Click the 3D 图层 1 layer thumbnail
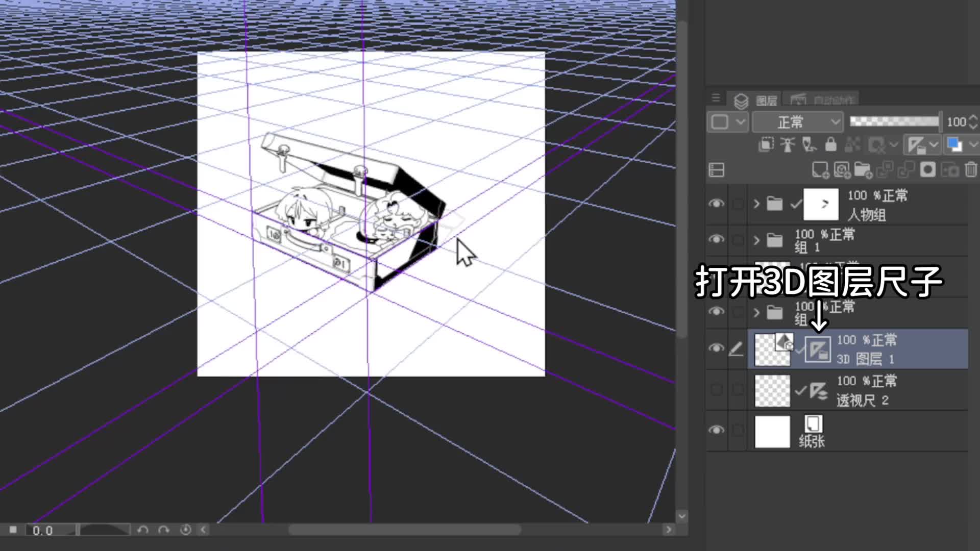This screenshot has height=551, width=980. [772, 348]
